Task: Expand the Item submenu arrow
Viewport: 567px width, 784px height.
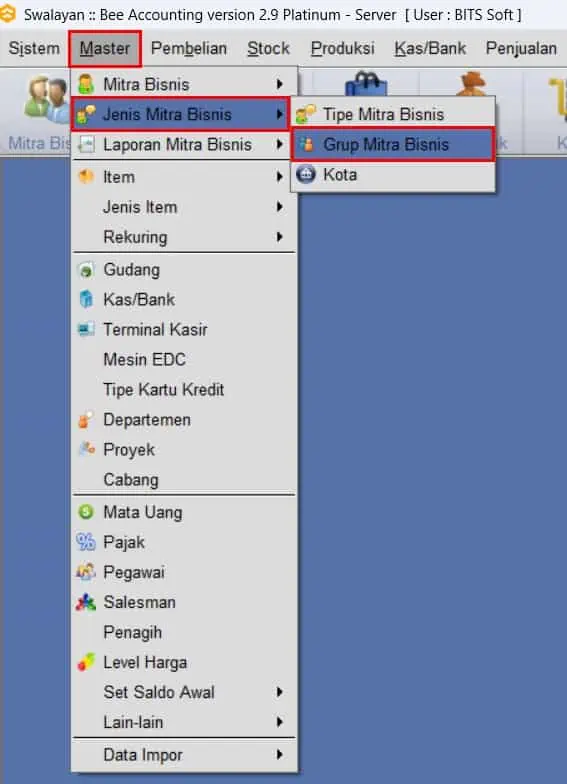Action: point(280,176)
